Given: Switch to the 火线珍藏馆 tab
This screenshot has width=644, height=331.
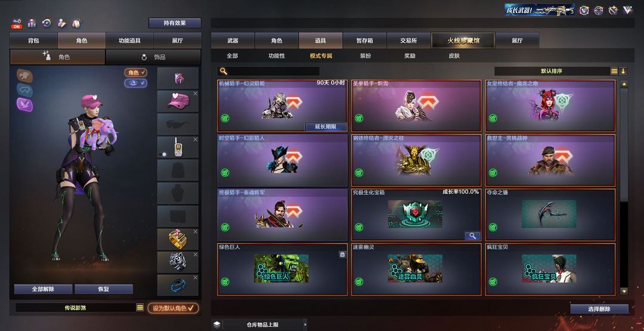Looking at the screenshot, I should (463, 41).
